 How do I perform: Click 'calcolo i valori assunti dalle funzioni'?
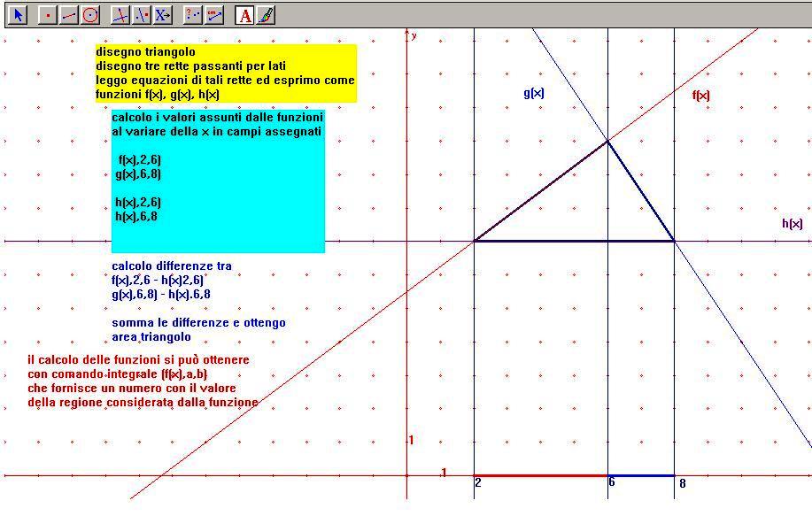pos(218,117)
